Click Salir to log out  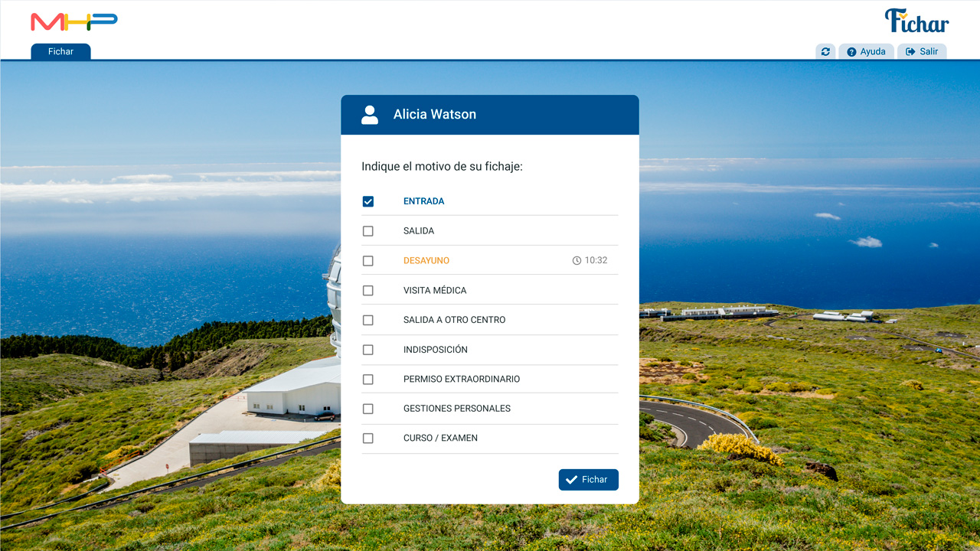[922, 51]
